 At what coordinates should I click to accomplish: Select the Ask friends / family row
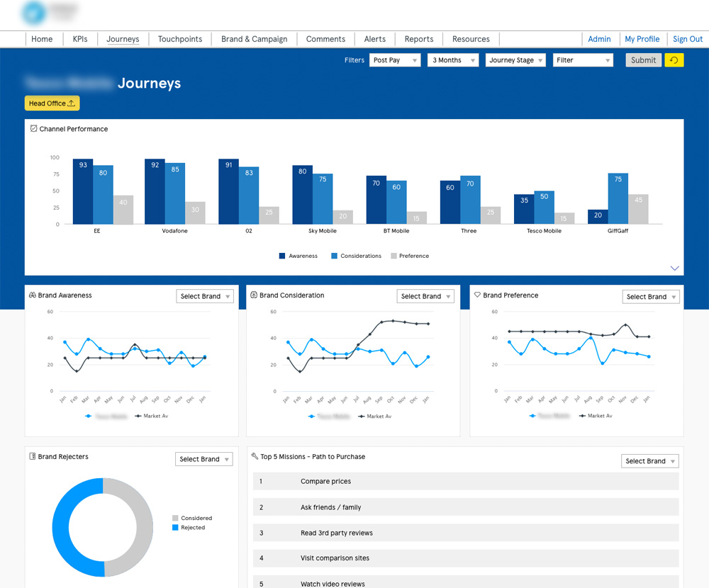pyautogui.click(x=466, y=507)
